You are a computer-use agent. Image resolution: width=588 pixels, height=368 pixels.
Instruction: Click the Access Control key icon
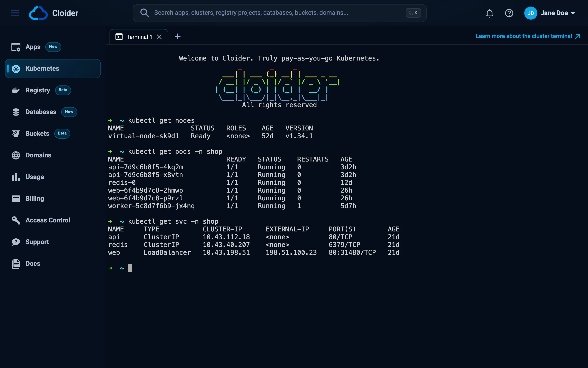16,220
